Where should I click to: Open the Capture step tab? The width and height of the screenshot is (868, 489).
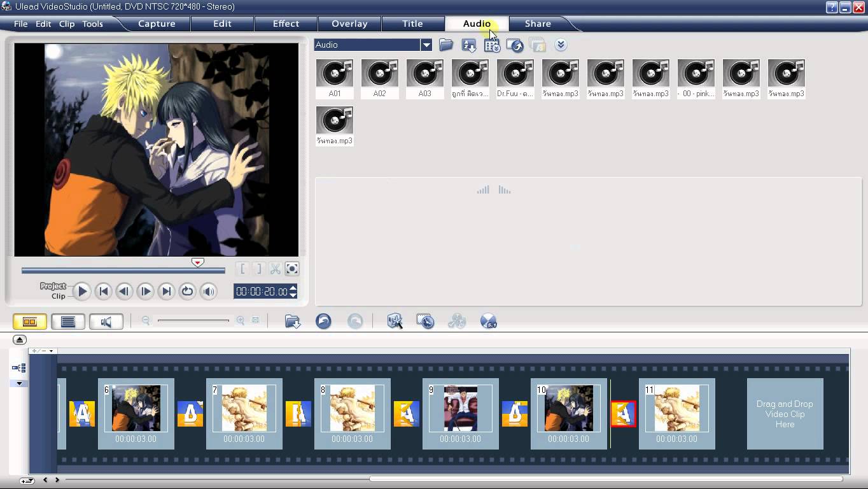[157, 24]
